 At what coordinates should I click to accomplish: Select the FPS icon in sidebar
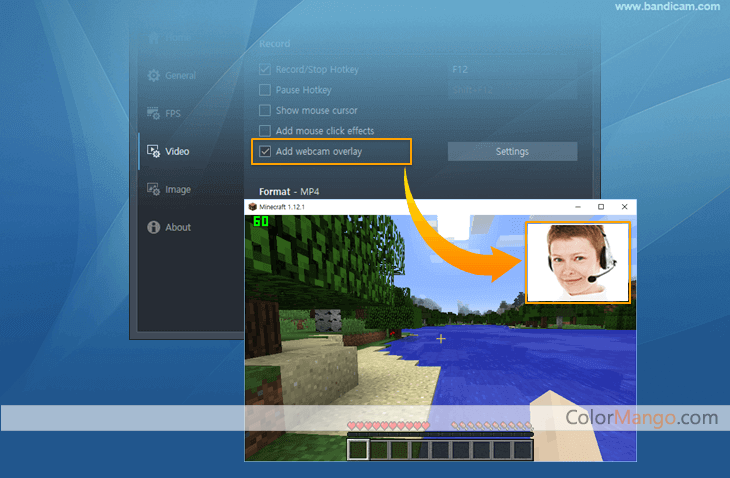[x=153, y=114]
